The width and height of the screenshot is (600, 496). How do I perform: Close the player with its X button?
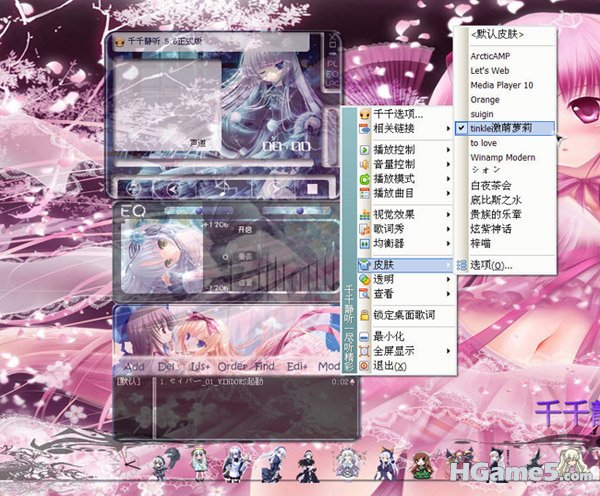[333, 37]
